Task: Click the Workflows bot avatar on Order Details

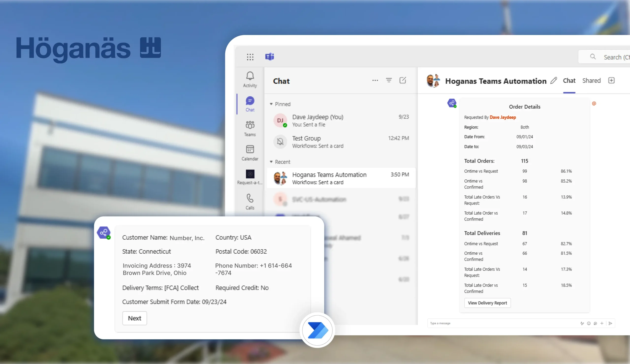Action: (x=452, y=103)
